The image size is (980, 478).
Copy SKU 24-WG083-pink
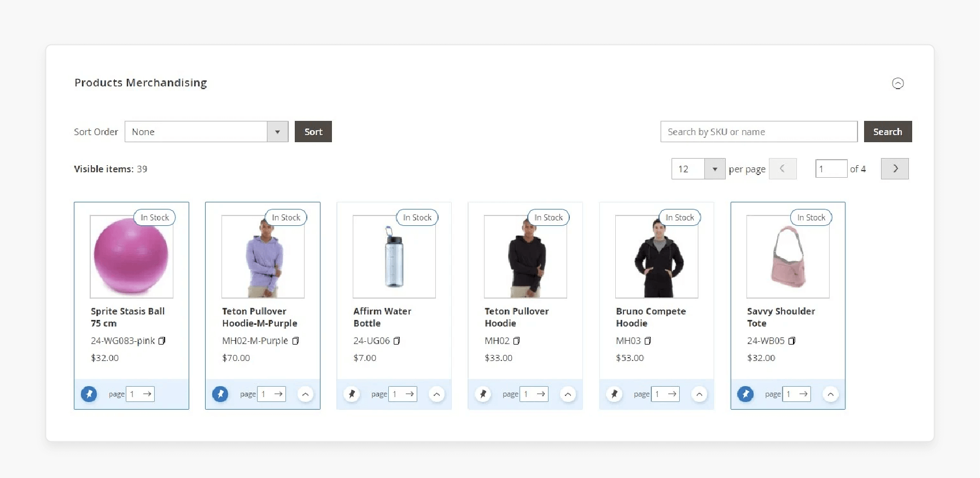click(162, 341)
